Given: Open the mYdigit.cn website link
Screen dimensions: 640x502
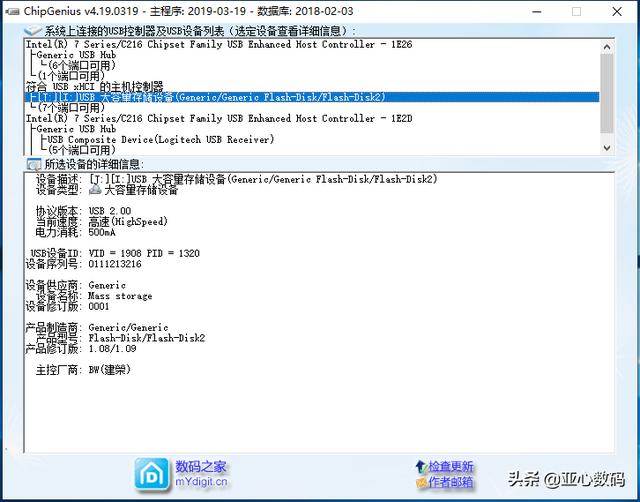Looking at the screenshot, I should click(x=201, y=482).
